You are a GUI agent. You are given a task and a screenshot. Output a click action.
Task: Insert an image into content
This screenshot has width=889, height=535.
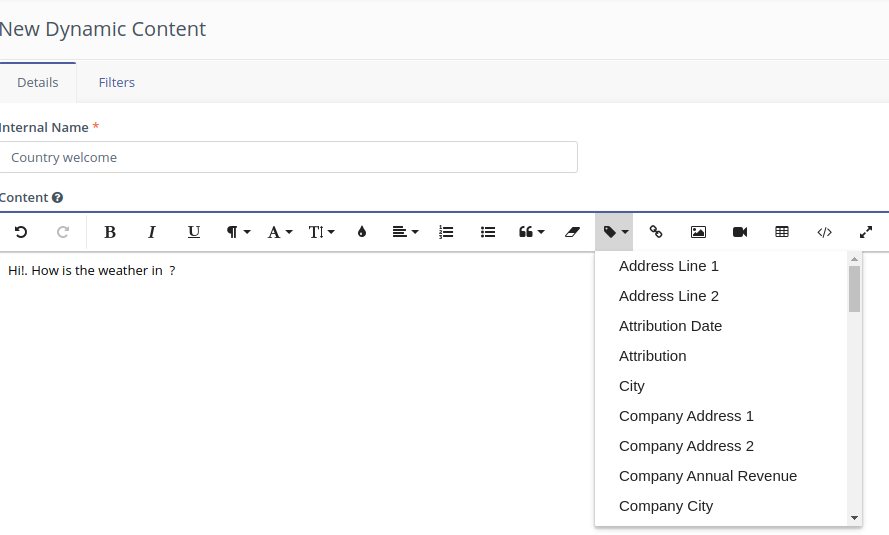click(698, 232)
